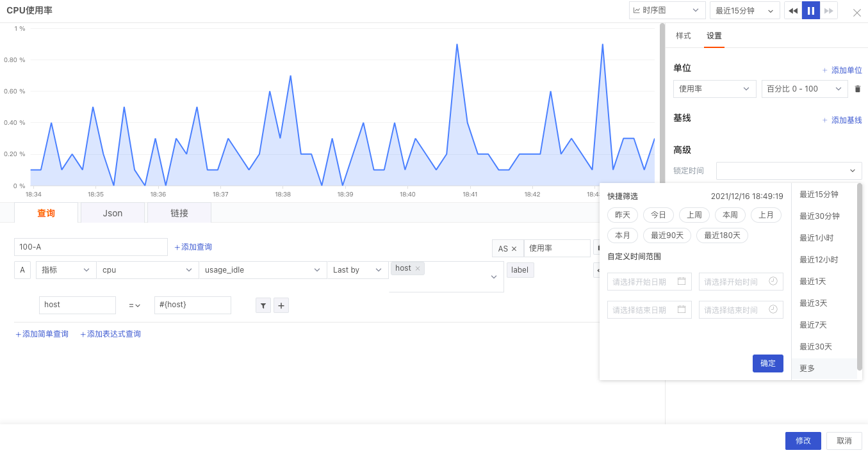Click the 使用率 alias input field
Screen dimensions: 868x455
(x=557, y=248)
